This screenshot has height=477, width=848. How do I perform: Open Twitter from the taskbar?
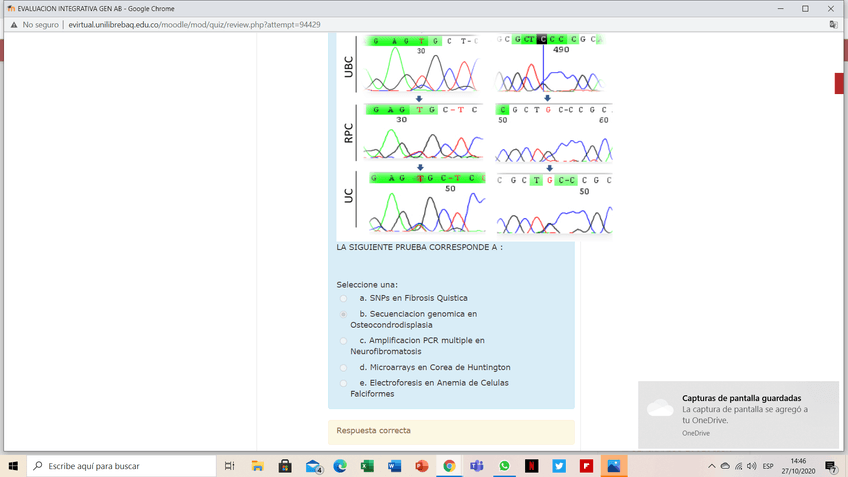[x=559, y=466]
